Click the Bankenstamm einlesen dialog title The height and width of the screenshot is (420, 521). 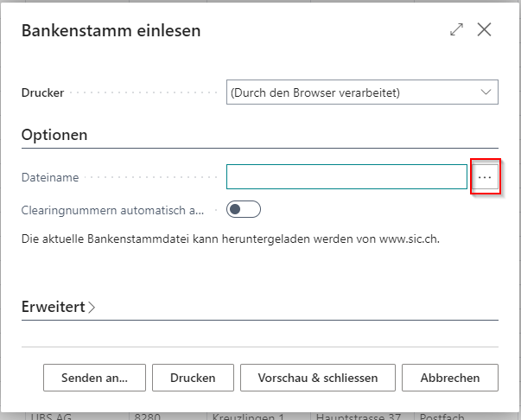pos(111,31)
